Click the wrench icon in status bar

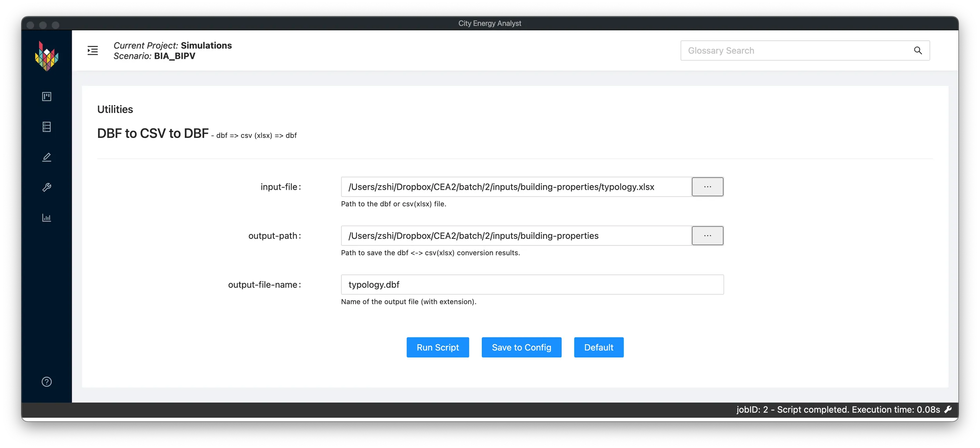pyautogui.click(x=948, y=410)
